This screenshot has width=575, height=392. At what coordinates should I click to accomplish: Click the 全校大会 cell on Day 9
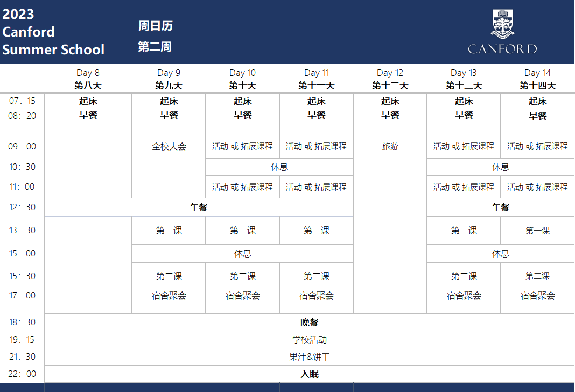169,146
